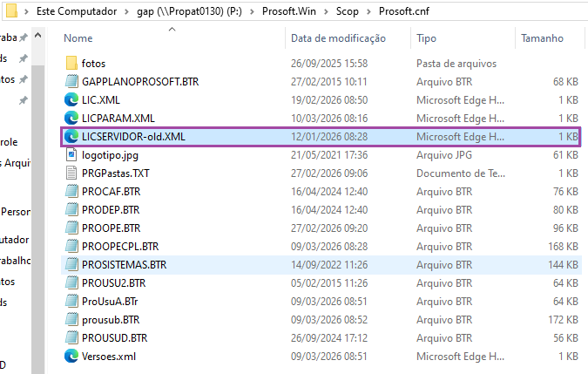Navigate to Prosoft.Win breadcrumb

289,11
